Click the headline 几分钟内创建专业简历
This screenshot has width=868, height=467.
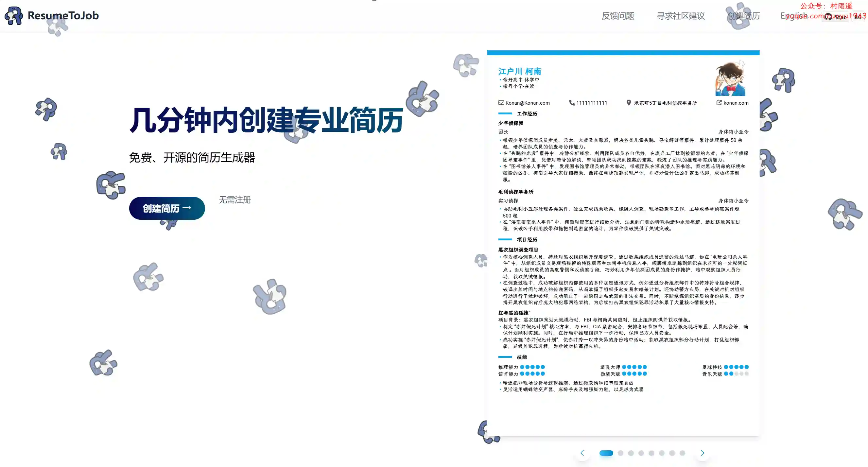point(267,120)
